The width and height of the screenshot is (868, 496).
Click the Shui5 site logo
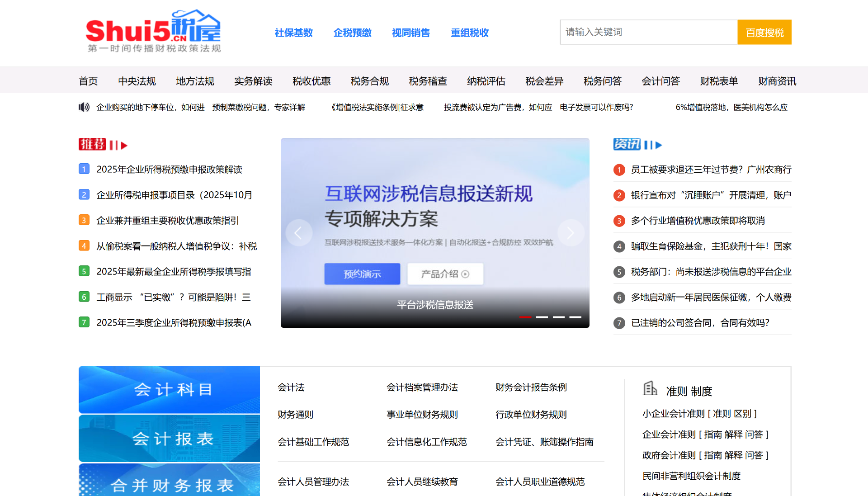point(154,31)
